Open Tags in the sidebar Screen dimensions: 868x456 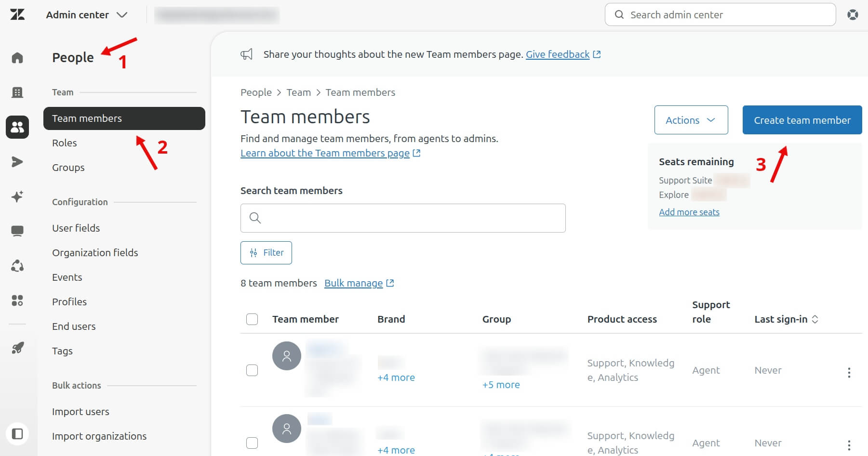click(62, 351)
